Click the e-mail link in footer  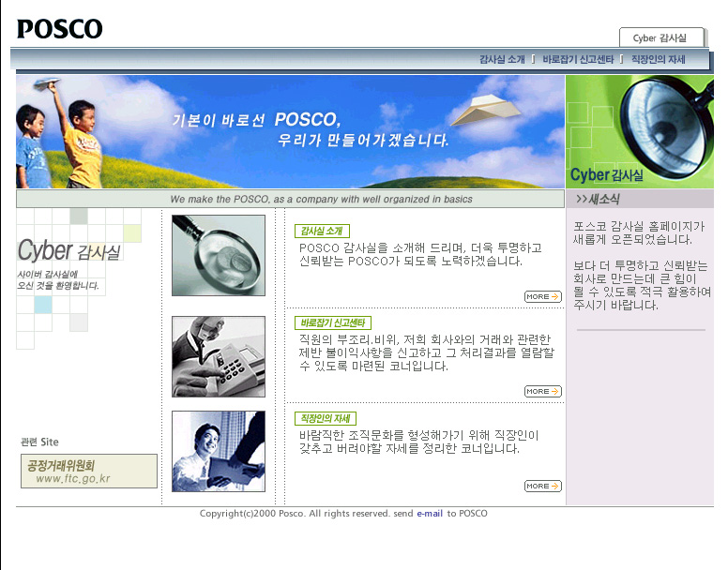(x=430, y=514)
